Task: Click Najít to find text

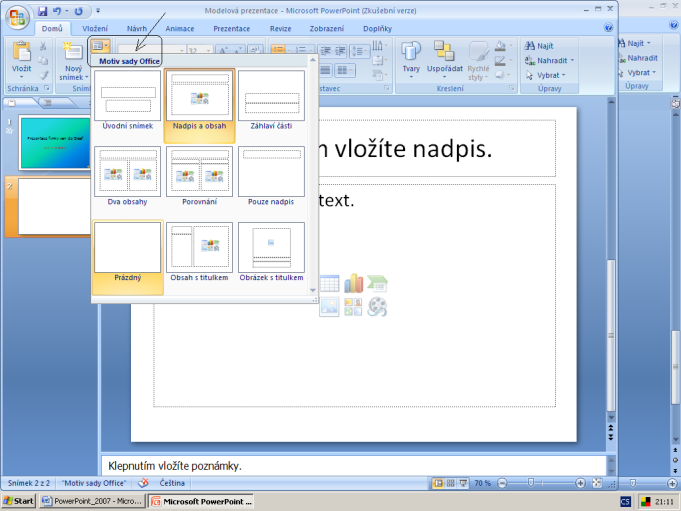Action: pos(539,46)
